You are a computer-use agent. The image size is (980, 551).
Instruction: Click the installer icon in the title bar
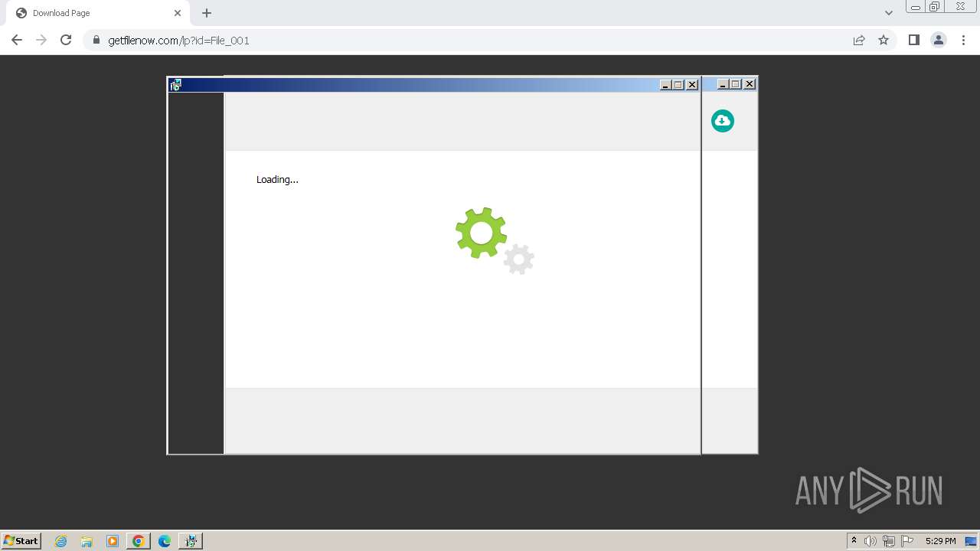click(x=175, y=85)
